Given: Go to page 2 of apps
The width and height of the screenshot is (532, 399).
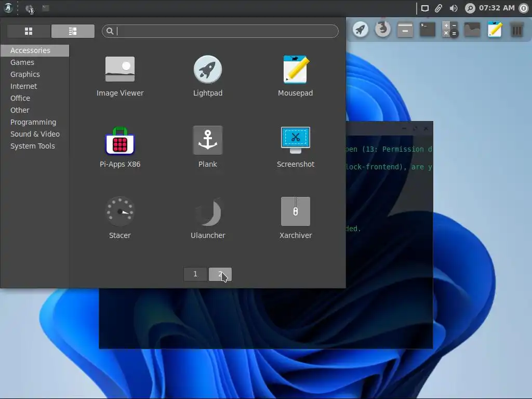Looking at the screenshot, I should pos(220,274).
